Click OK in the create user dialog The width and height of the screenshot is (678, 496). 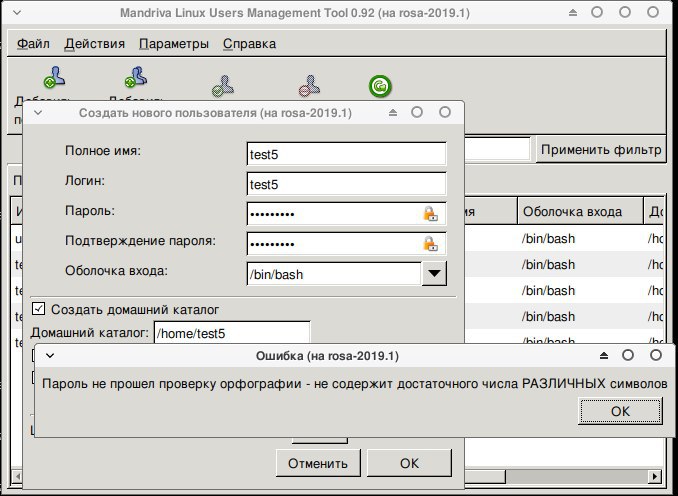(x=409, y=463)
